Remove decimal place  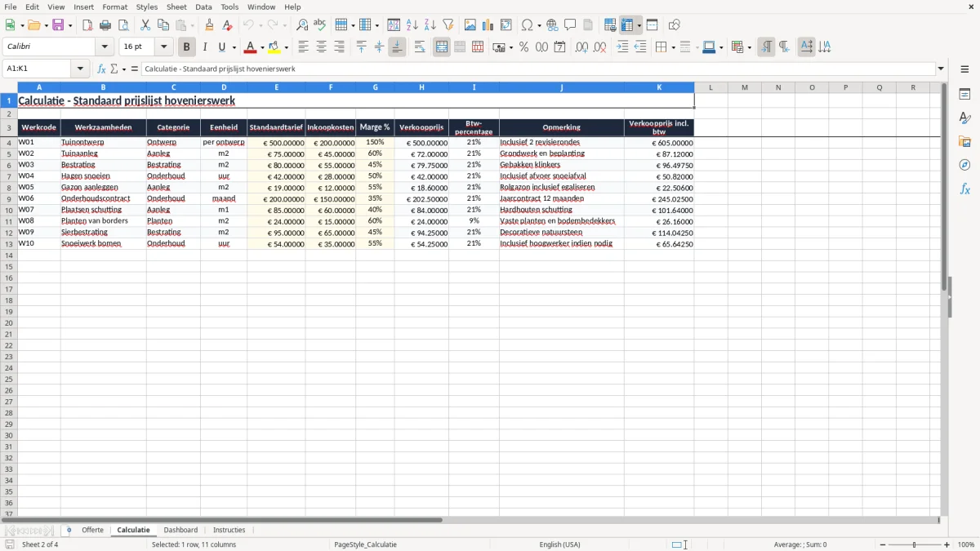600,47
